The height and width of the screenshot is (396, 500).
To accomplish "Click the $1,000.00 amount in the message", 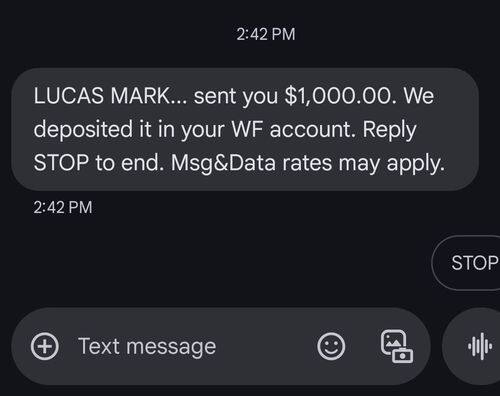I will pyautogui.click(x=340, y=96).
